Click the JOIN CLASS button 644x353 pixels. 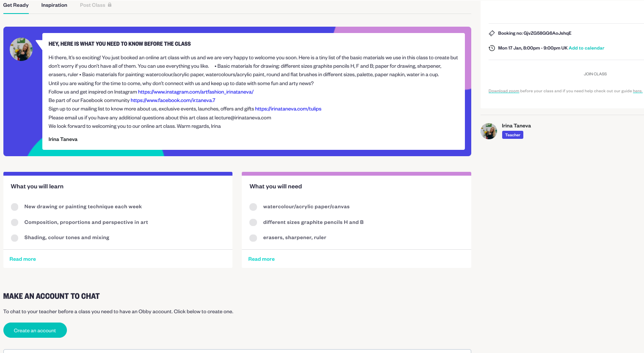pyautogui.click(x=595, y=74)
